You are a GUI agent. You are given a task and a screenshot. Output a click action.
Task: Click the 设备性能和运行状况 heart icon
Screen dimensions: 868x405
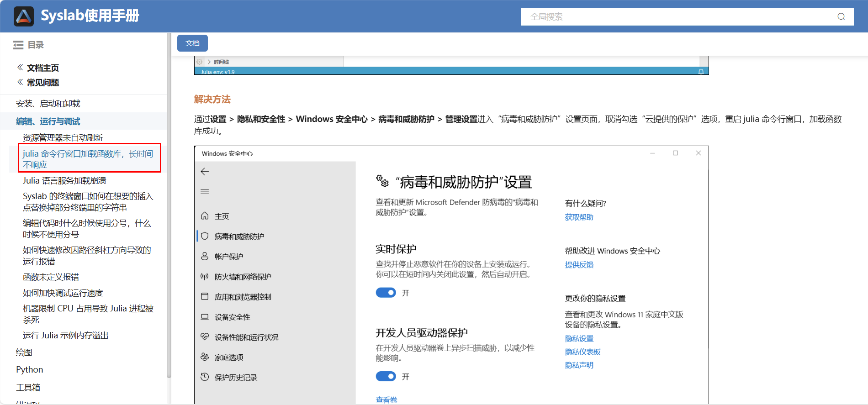[205, 337]
